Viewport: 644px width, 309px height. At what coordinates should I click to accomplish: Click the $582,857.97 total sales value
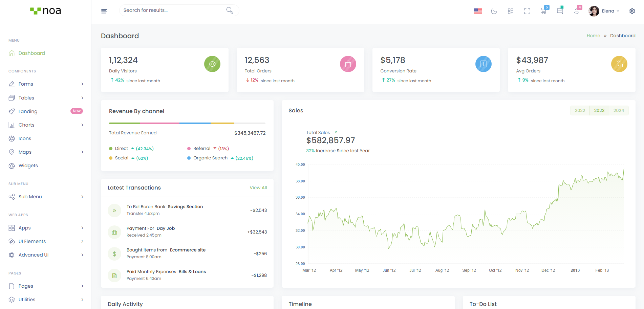(330, 140)
